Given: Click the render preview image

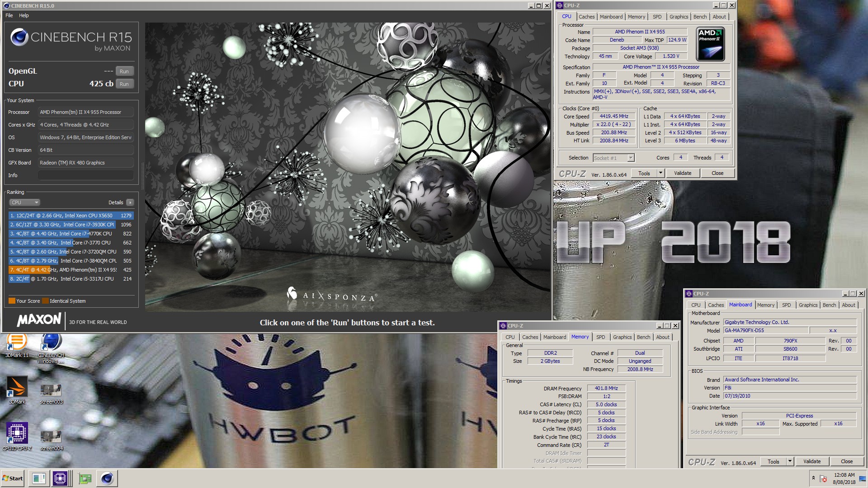Looking at the screenshot, I should pos(348,167).
